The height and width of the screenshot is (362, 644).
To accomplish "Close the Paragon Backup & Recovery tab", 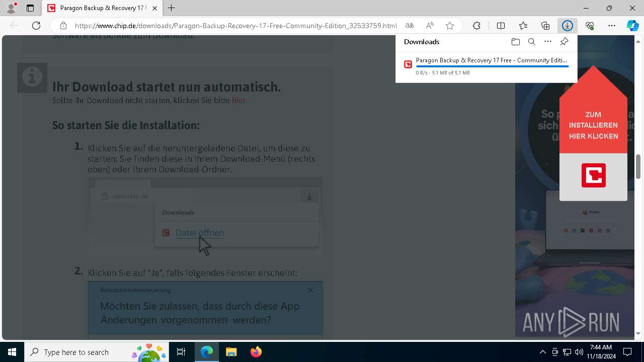I will (155, 8).
